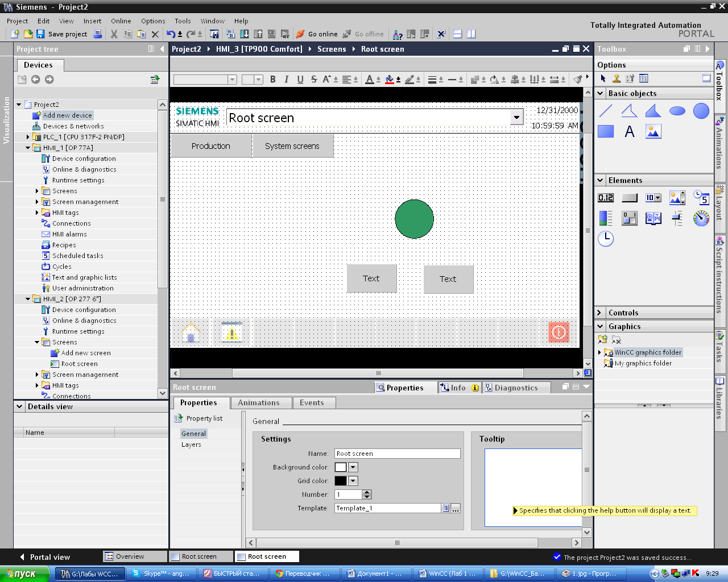The width and height of the screenshot is (728, 582).
Task: Select the Button element in toolbox
Action: [630, 198]
